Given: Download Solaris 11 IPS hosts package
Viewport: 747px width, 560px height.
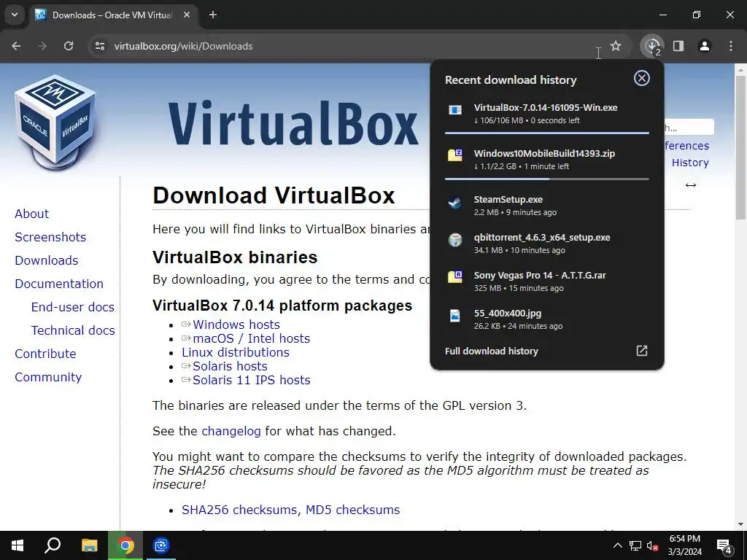Looking at the screenshot, I should pyautogui.click(x=252, y=380).
